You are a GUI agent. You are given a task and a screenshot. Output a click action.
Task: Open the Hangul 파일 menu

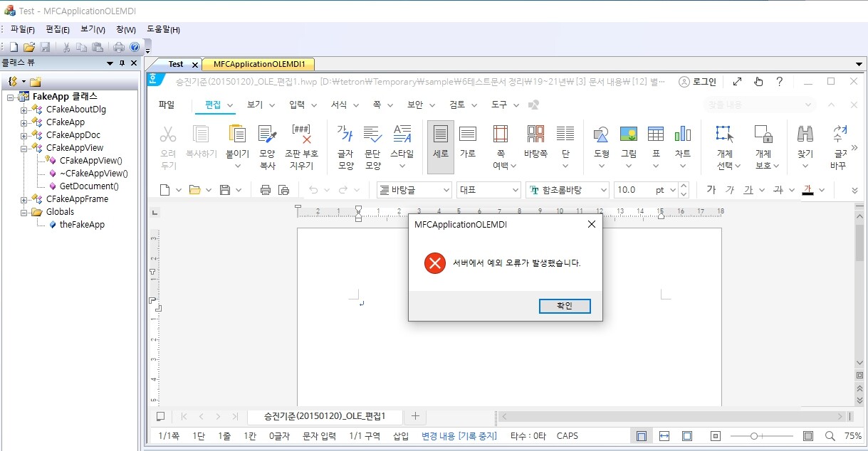[x=167, y=105]
